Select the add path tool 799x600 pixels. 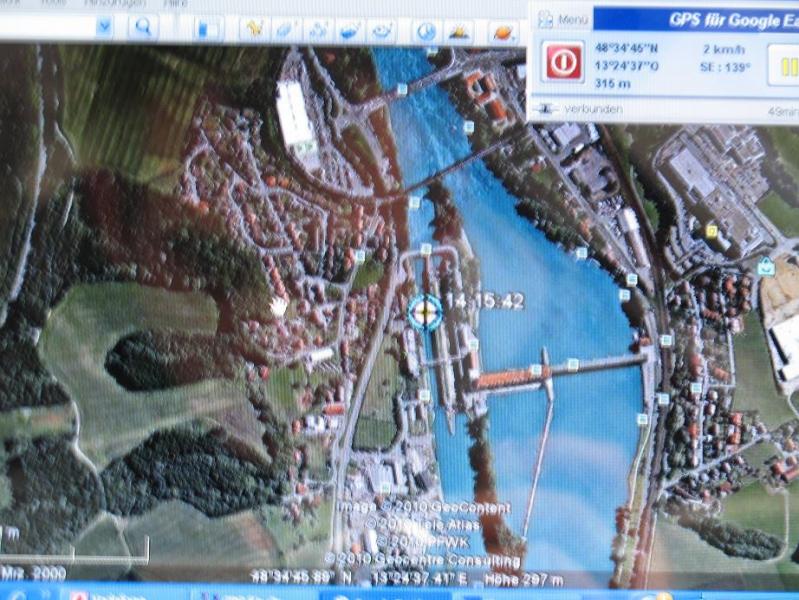[319, 30]
